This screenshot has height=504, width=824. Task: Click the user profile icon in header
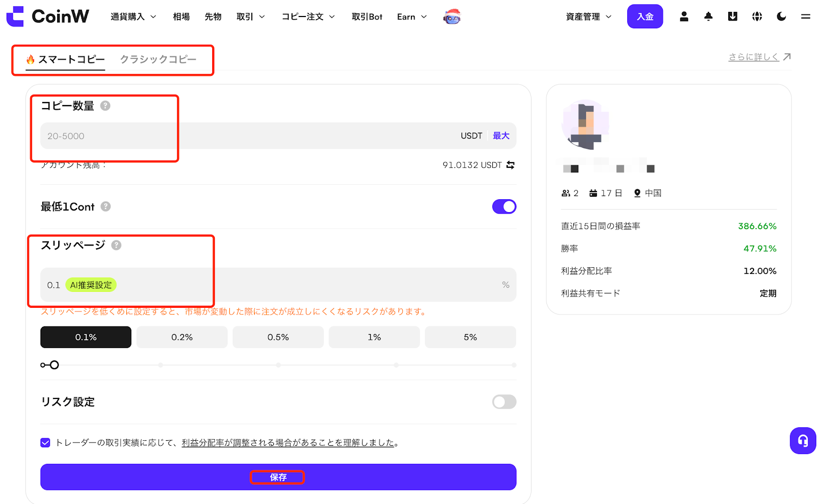point(684,16)
